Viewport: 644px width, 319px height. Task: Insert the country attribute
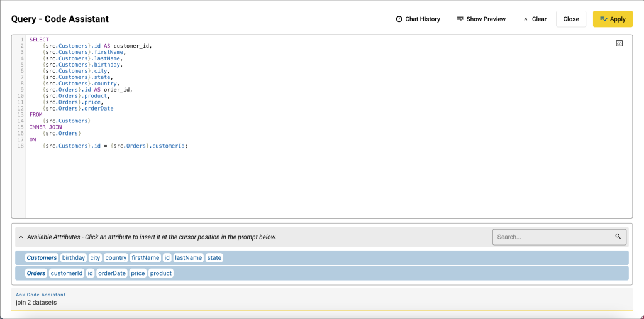pyautogui.click(x=116, y=257)
